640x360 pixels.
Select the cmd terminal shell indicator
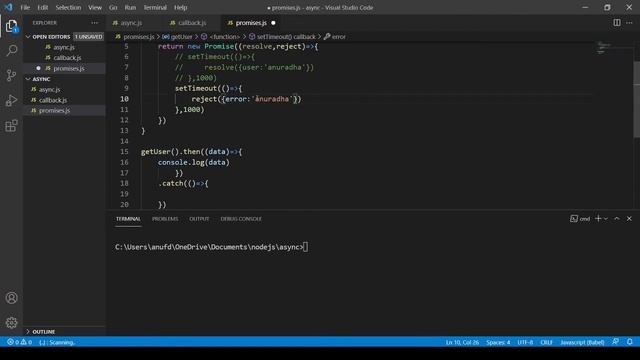[580, 219]
